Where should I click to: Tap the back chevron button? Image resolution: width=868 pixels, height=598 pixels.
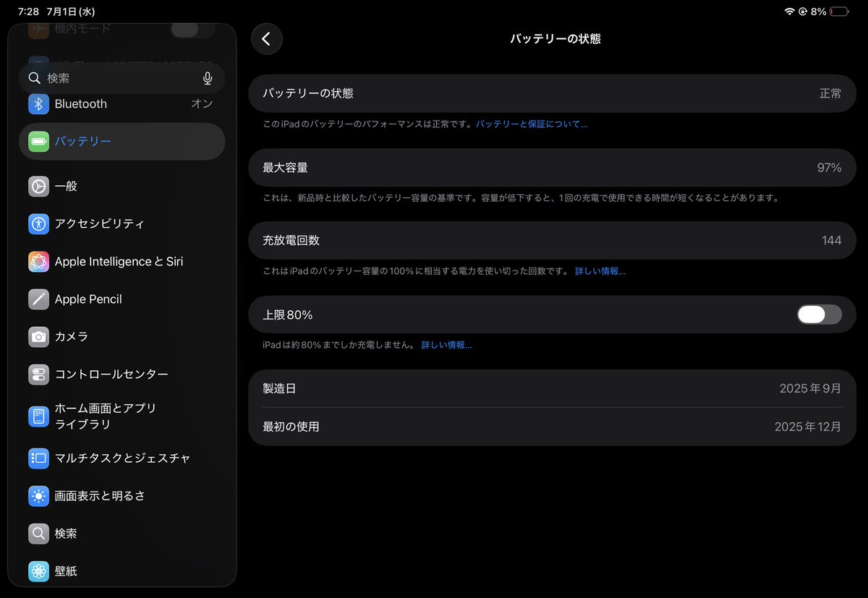coord(266,39)
